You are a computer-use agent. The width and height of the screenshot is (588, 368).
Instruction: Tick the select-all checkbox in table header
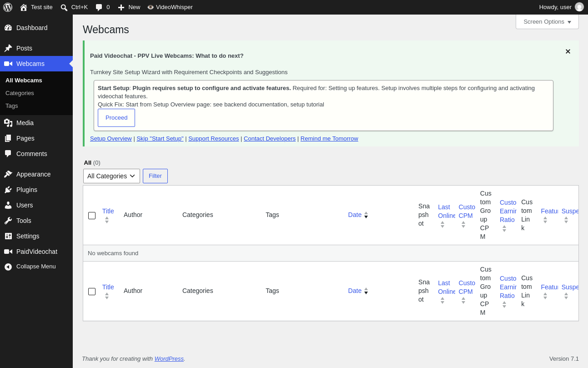92,216
